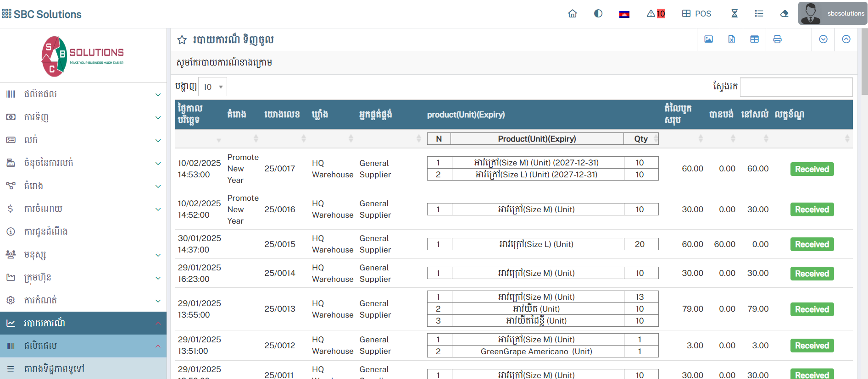Click the circled down-chevron icon
The image size is (868, 379).
823,39
